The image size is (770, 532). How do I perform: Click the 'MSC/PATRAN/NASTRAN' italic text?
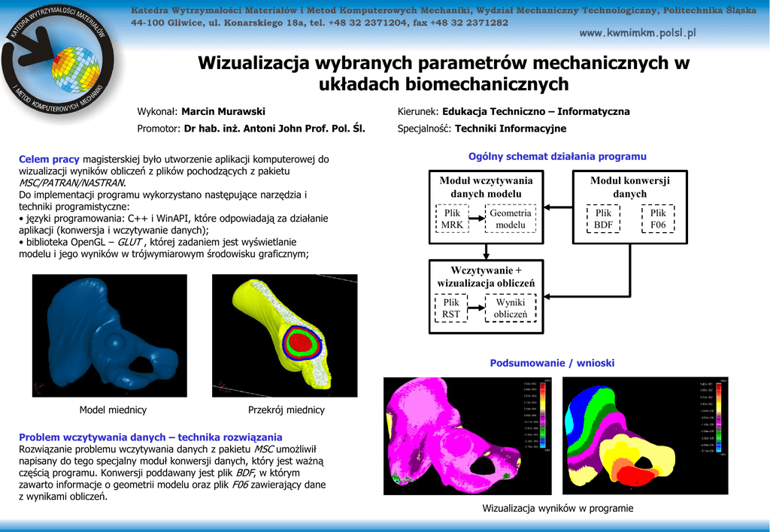(x=72, y=183)
